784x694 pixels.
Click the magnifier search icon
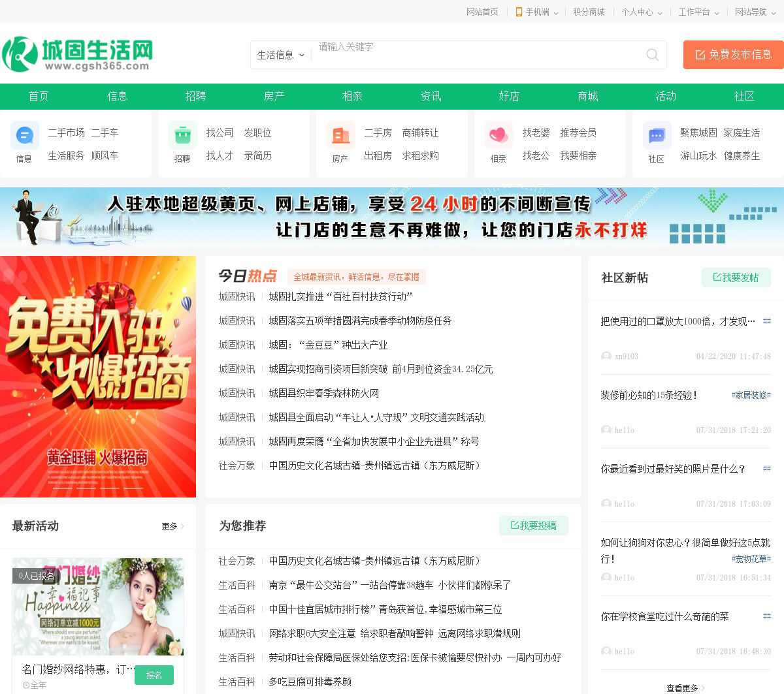coord(652,55)
